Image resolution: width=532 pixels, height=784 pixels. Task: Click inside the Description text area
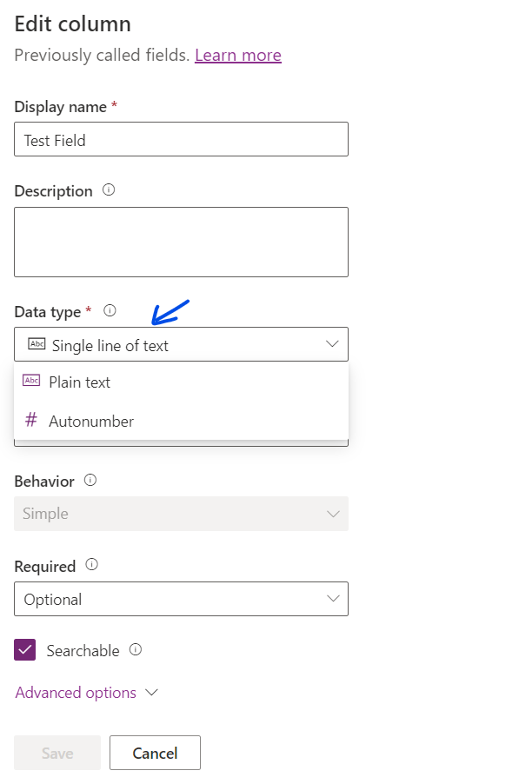tap(181, 242)
